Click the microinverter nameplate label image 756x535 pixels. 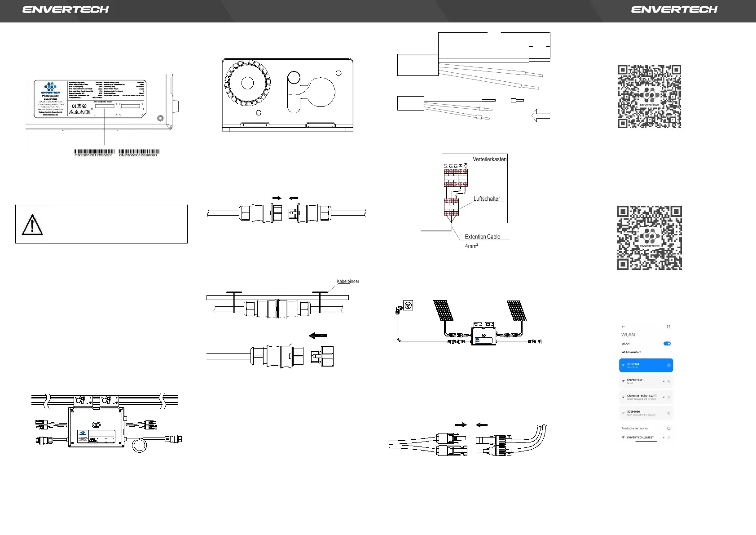click(91, 99)
